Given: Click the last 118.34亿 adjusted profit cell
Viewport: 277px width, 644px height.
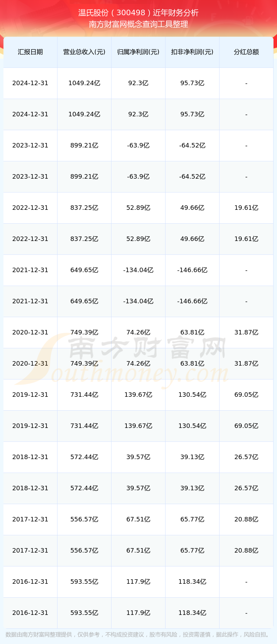Looking at the screenshot, I should [192, 613].
